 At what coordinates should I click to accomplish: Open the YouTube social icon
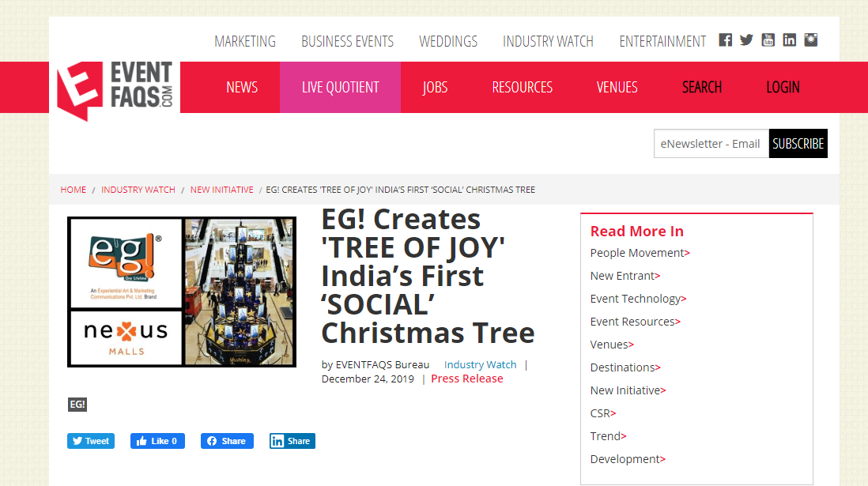768,40
